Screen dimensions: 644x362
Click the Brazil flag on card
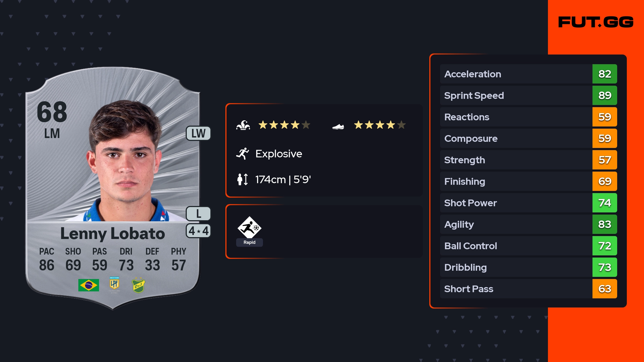point(89,285)
